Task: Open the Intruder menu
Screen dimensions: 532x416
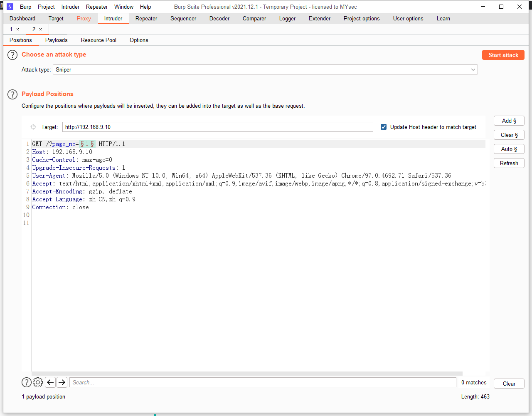Action: pos(70,7)
